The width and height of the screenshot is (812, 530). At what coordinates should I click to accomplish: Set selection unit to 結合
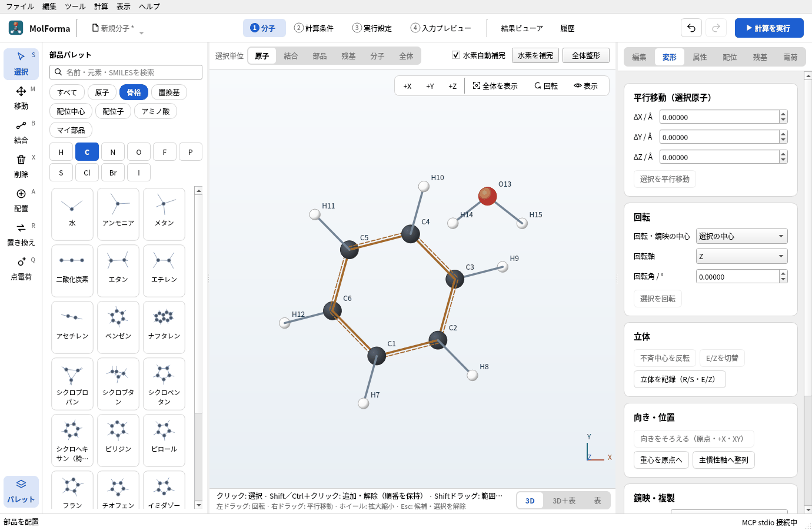[x=291, y=56]
